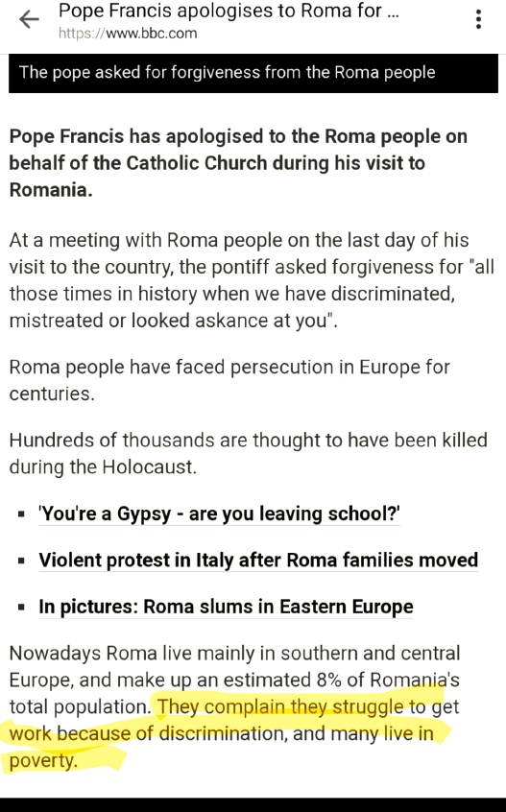Click the bullet beside 'Violent protest in Italy'
Screen dimensions: 506x812
[x=21, y=561]
